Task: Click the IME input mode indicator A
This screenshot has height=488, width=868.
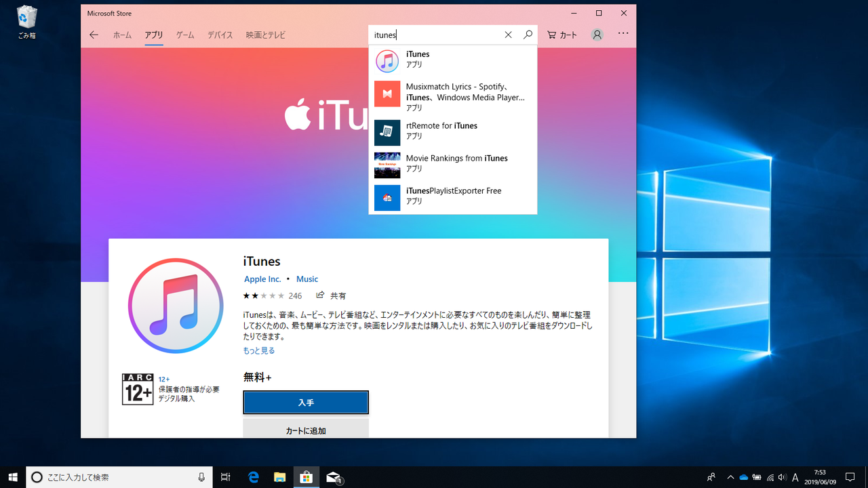Action: [795, 477]
